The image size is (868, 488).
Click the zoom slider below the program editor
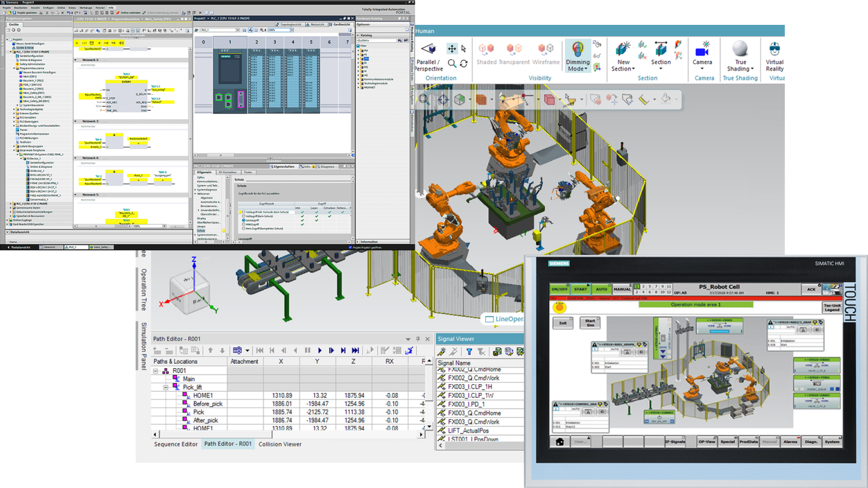tap(175, 226)
